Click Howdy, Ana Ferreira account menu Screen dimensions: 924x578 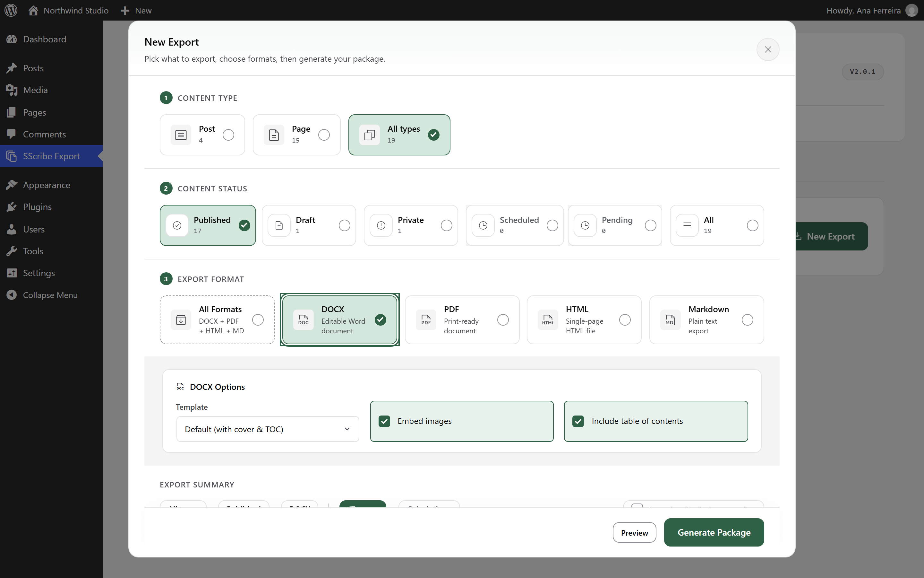[x=872, y=10]
